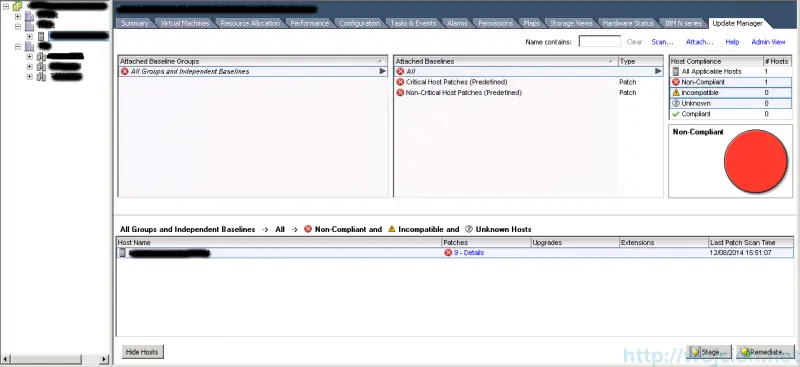
Task: Click host icon in Host Name row
Action: 122,253
